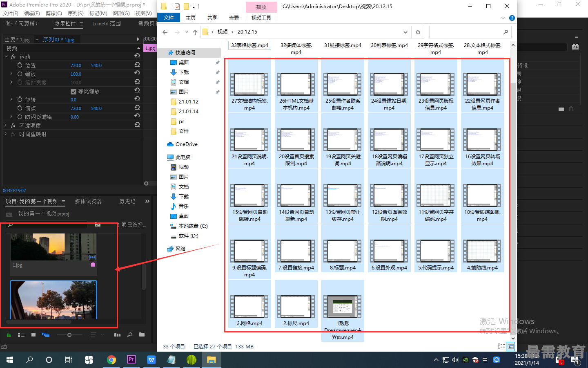Image resolution: width=588 pixels, height=368 pixels.
Task: Refresh the Explorer folder view
Action: tap(418, 32)
